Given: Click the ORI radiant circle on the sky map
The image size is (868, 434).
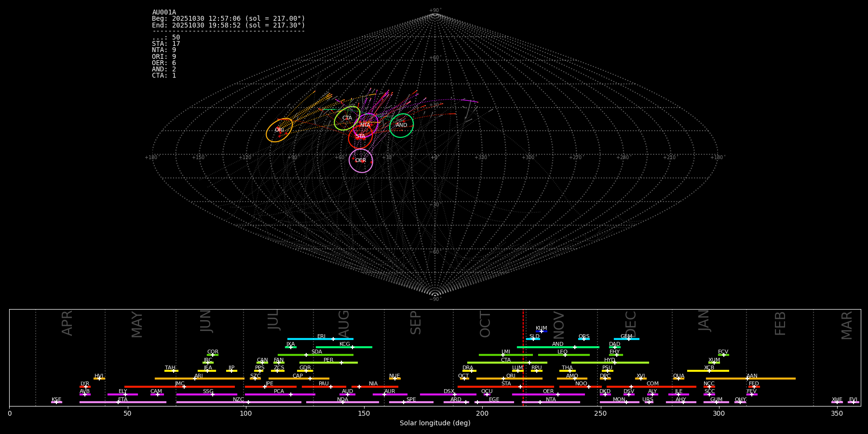Looking at the screenshot, I should 279,130.
